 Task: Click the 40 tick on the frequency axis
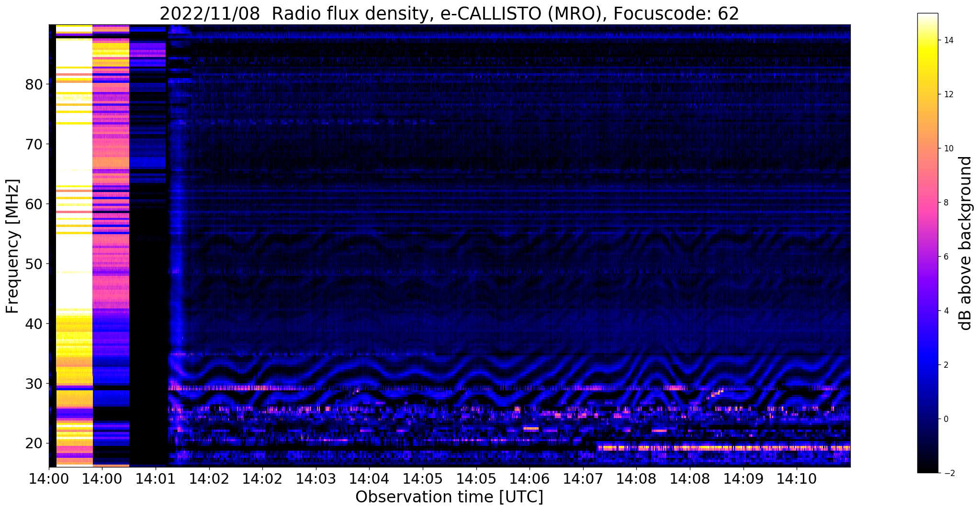tap(34, 324)
